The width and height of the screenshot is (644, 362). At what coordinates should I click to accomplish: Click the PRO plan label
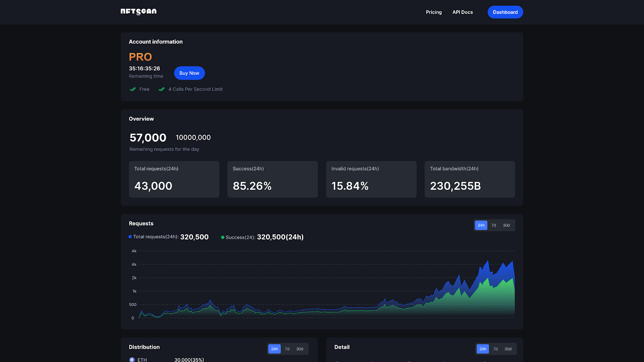pos(140,57)
